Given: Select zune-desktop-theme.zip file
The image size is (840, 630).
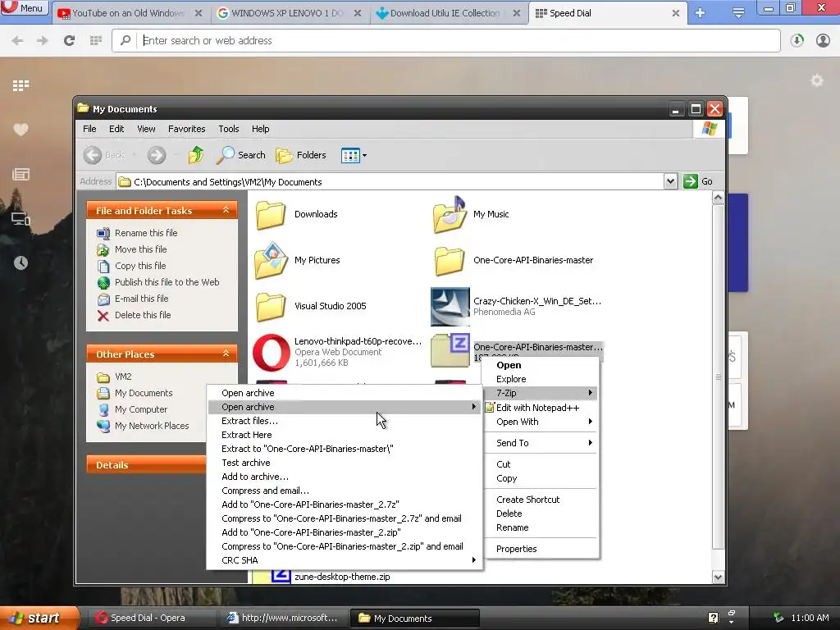Looking at the screenshot, I should 342,577.
